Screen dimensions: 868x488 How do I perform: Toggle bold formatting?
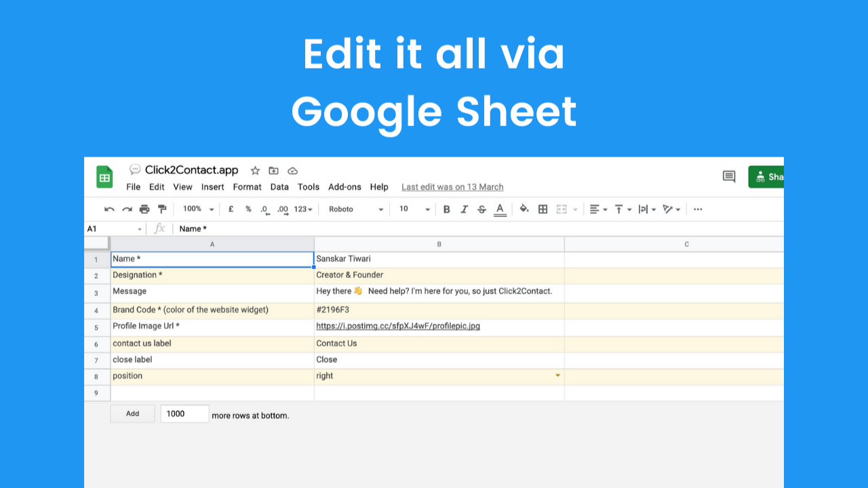tap(446, 209)
